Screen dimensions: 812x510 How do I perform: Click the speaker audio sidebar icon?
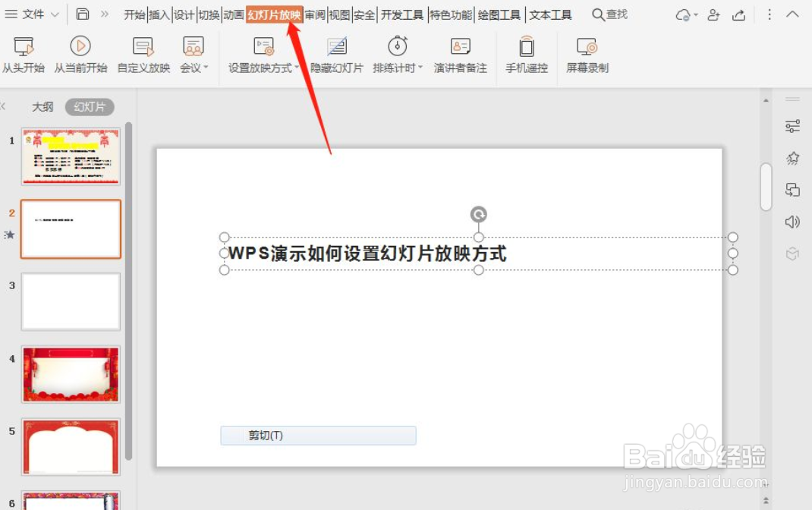pyautogui.click(x=792, y=222)
